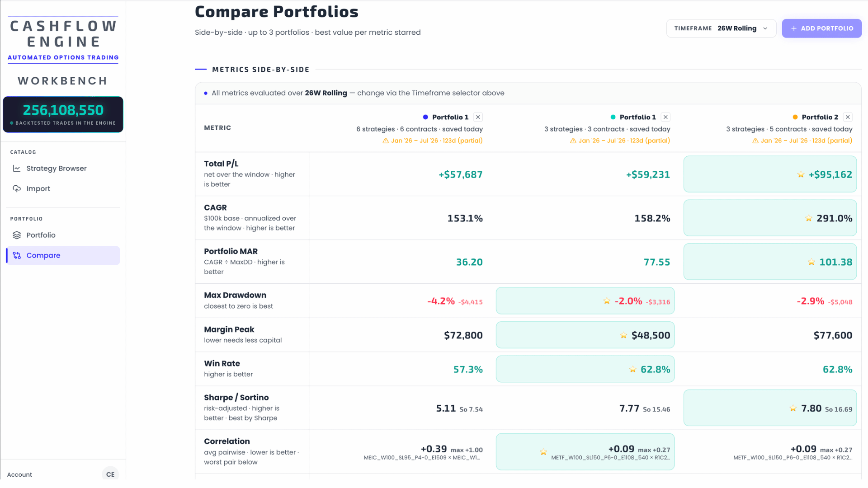Click the blue dot of first Portfolio 1

click(425, 117)
